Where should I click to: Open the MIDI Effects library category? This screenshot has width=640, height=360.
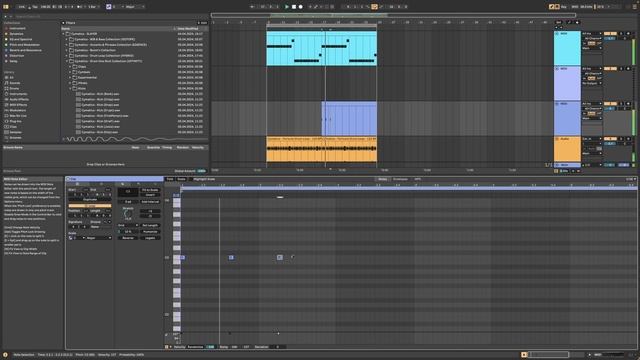pos(18,105)
